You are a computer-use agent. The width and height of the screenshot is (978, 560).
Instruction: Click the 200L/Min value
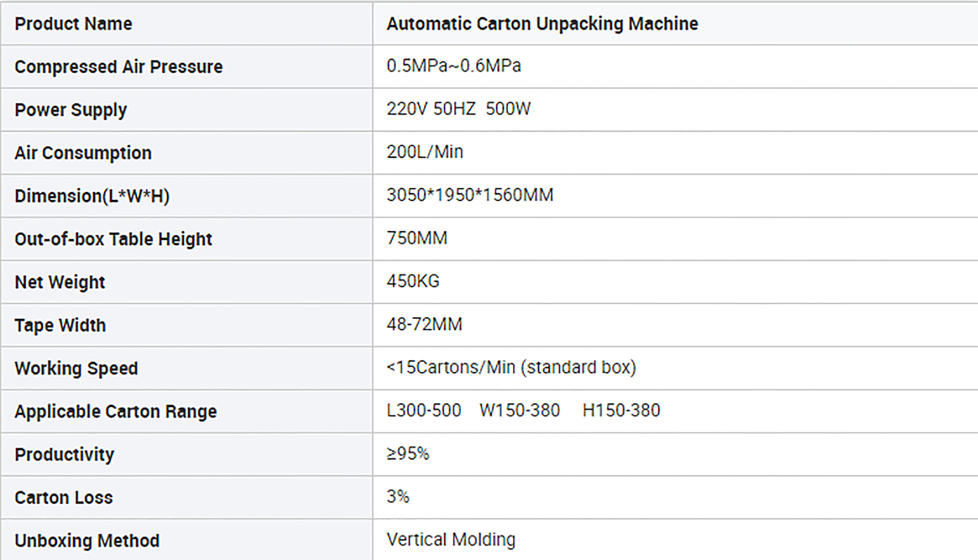coord(425,152)
